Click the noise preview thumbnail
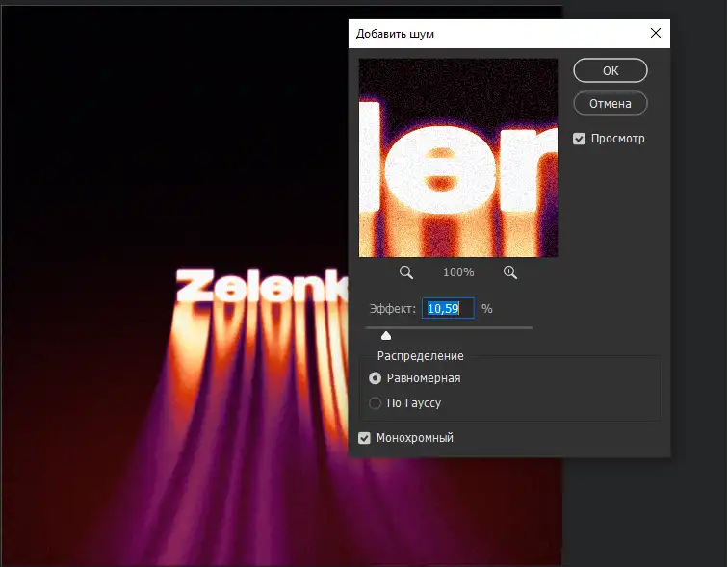 (457, 158)
